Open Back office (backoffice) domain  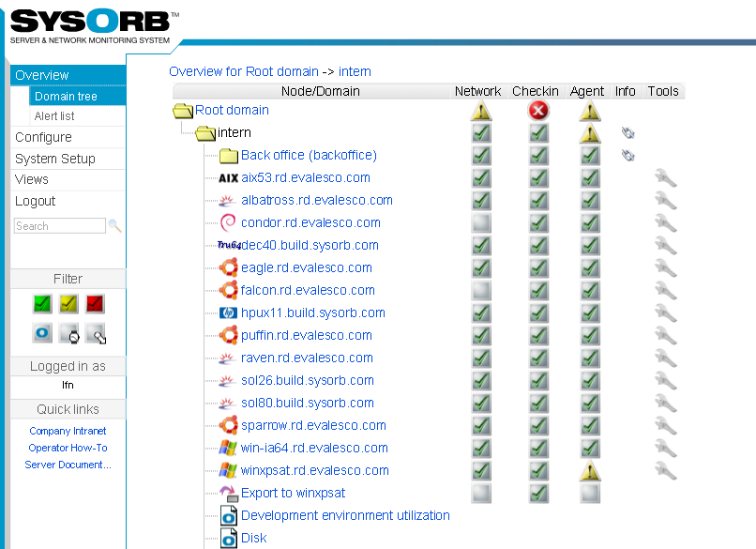(309, 156)
